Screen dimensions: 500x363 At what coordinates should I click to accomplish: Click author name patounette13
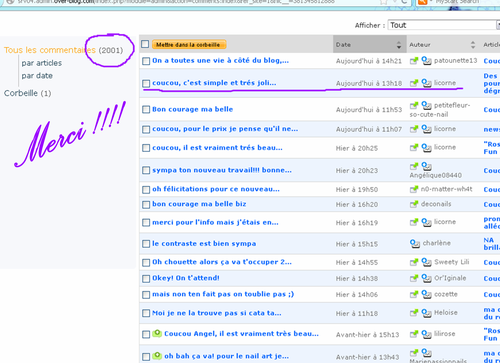pos(456,61)
